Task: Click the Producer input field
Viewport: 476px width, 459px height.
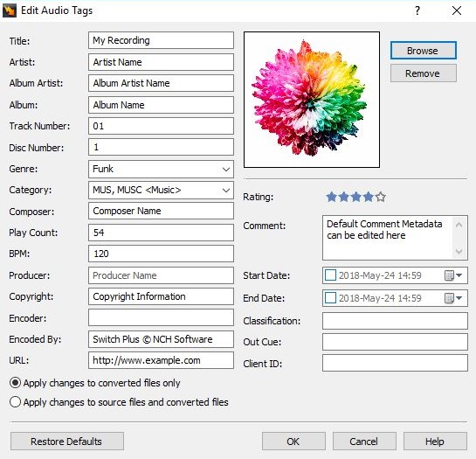Action: tap(161, 275)
